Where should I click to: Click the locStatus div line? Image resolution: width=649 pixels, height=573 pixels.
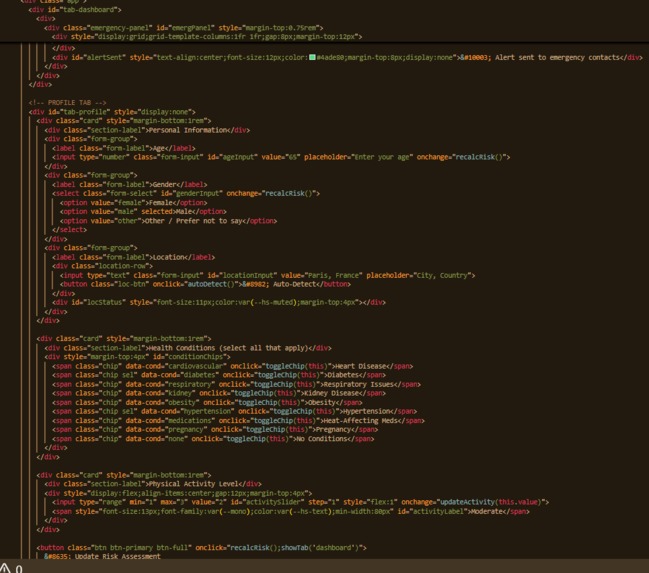pos(219,303)
